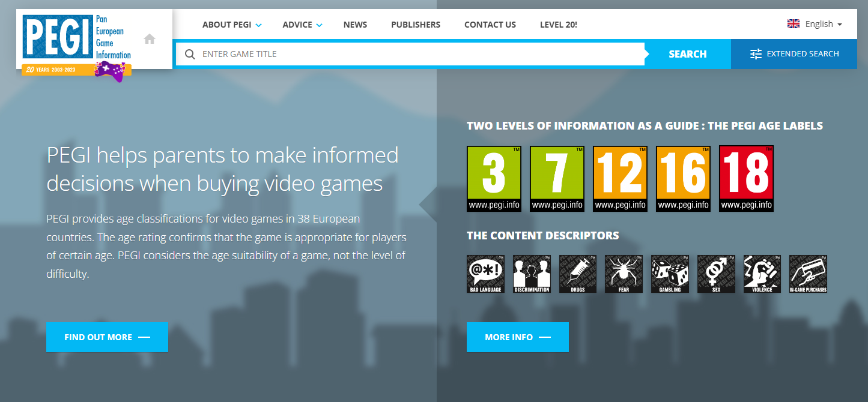Click 'The Content Descriptors' heading
The image size is (868, 402).
point(543,235)
